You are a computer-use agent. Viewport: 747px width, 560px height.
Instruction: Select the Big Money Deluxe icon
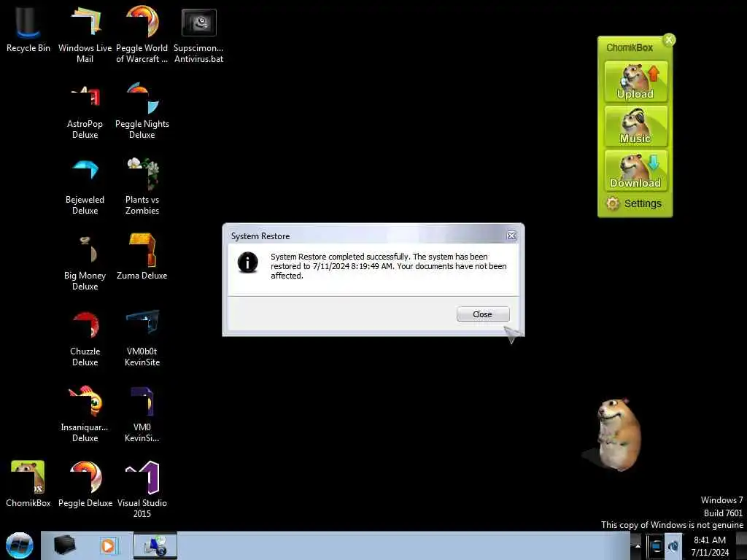point(85,262)
